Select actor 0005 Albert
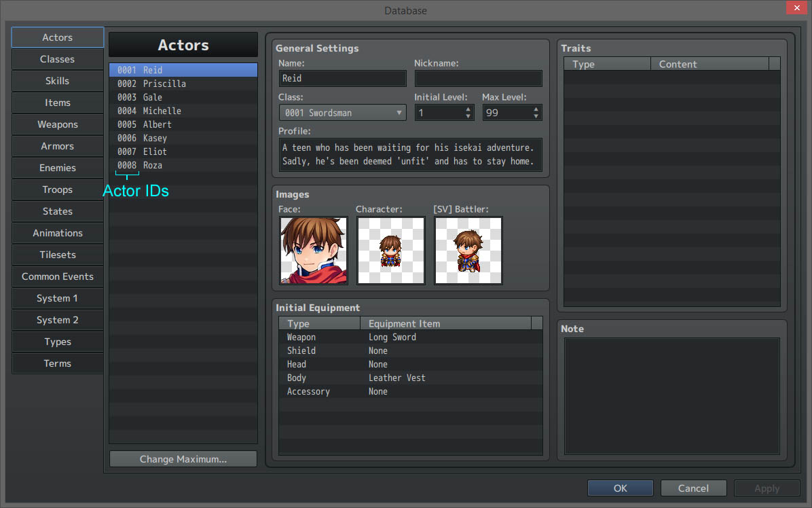Screen dimensions: 812x508 click(x=183, y=124)
